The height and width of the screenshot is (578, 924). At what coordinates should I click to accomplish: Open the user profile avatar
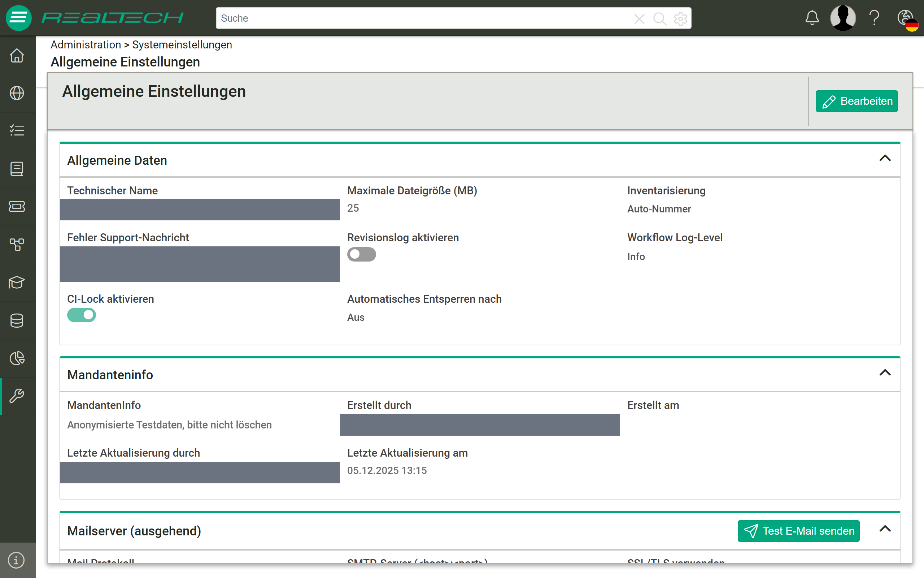(843, 18)
